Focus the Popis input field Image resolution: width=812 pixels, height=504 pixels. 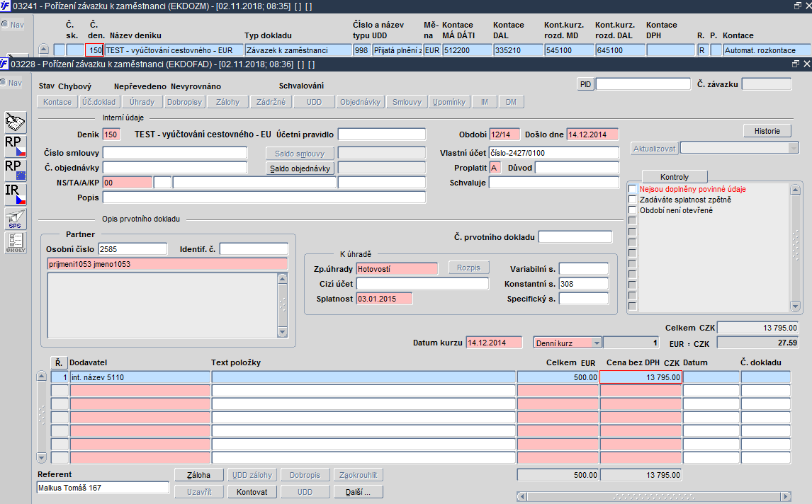click(x=264, y=197)
